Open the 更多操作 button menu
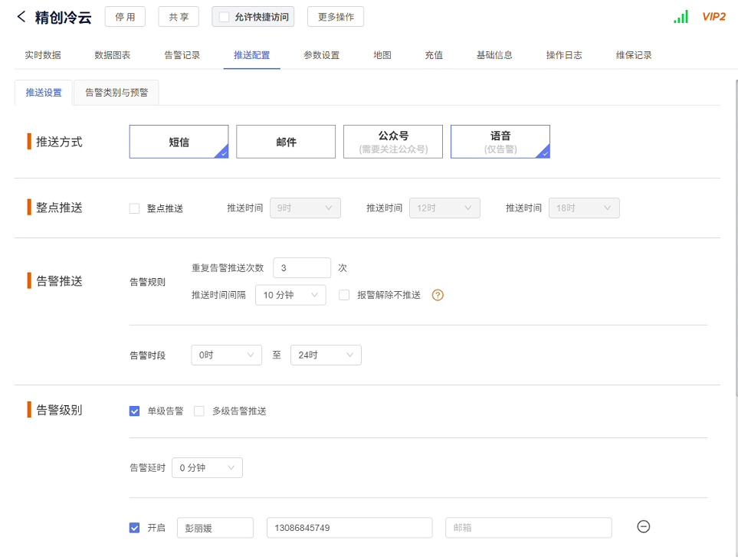The width and height of the screenshot is (738, 560). 335,17
